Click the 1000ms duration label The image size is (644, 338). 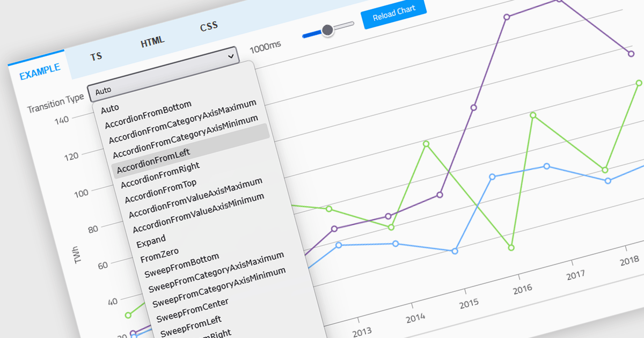[265, 47]
